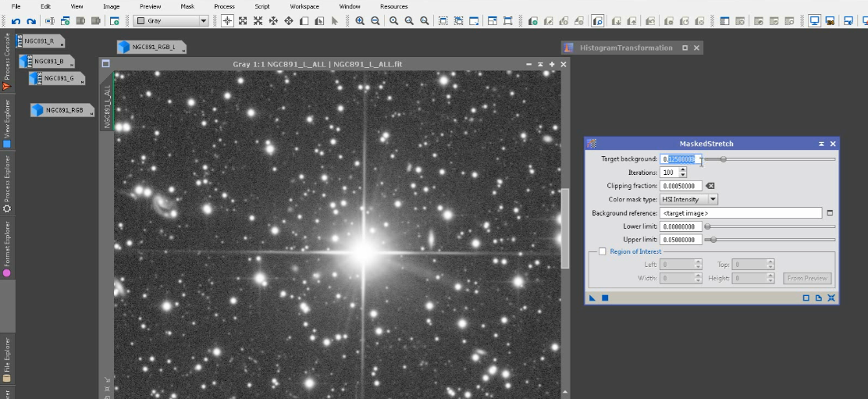The width and height of the screenshot is (868, 399).
Task: Clear the Clipping fraction value
Action: click(710, 186)
